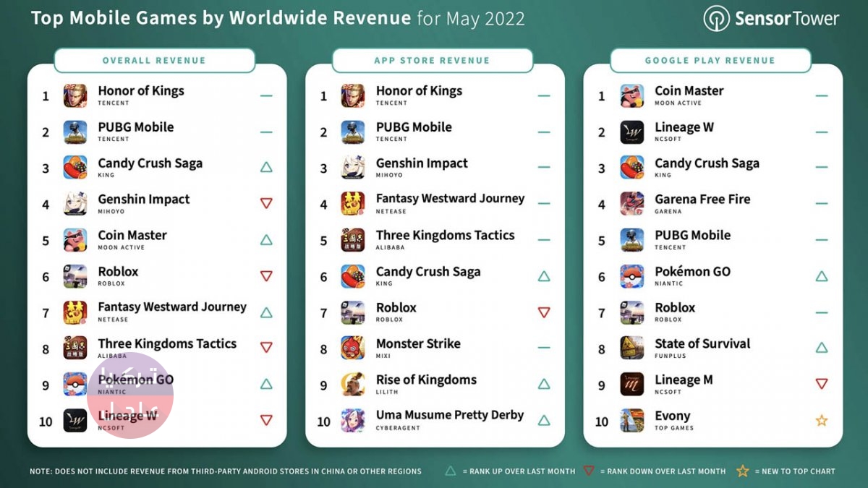868x488 pixels.
Task: Click the Rise of Kingdoms icon
Action: pyautogui.click(x=352, y=384)
